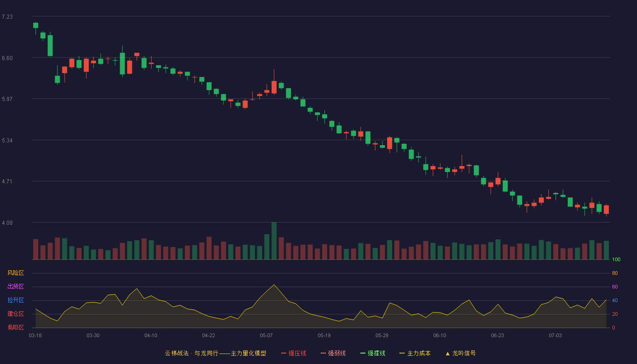Toggle the 强撑线 legend item
This screenshot has width=637, height=364.
373,353
